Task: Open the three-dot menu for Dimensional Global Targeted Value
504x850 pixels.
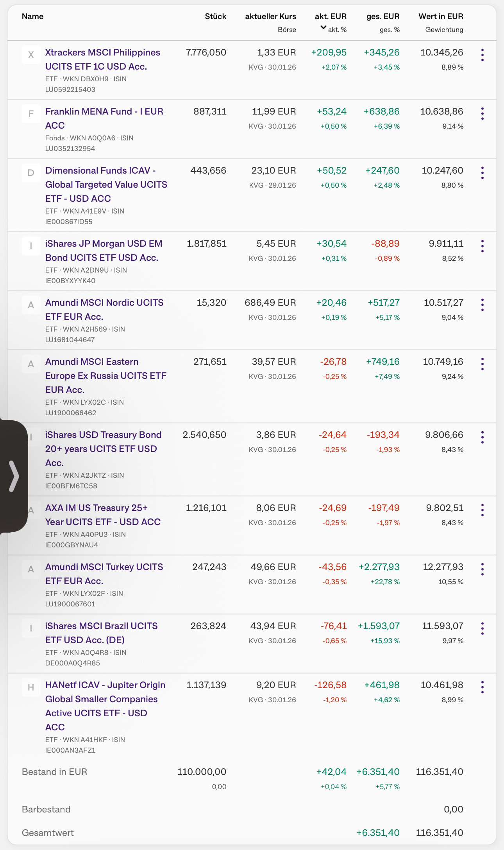Action: tap(483, 173)
